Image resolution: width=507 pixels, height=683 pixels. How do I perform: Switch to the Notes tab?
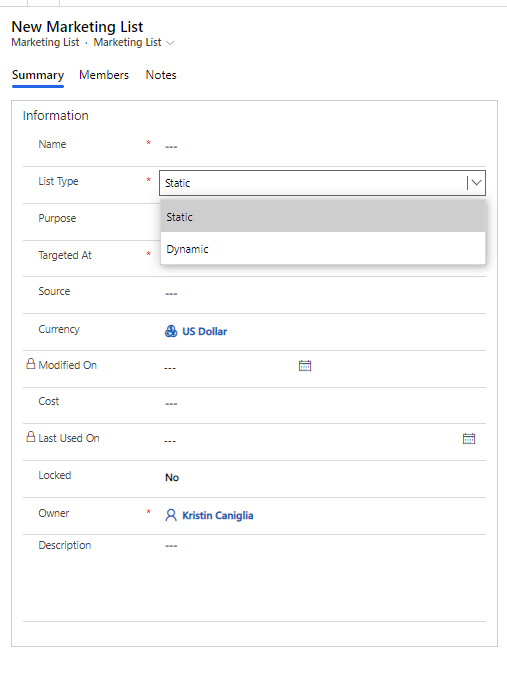click(x=161, y=75)
